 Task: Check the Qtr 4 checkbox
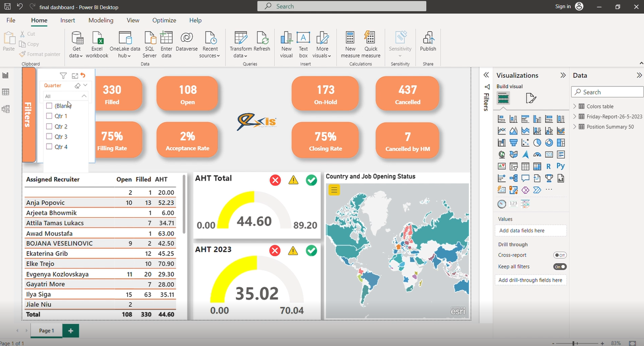(x=49, y=147)
